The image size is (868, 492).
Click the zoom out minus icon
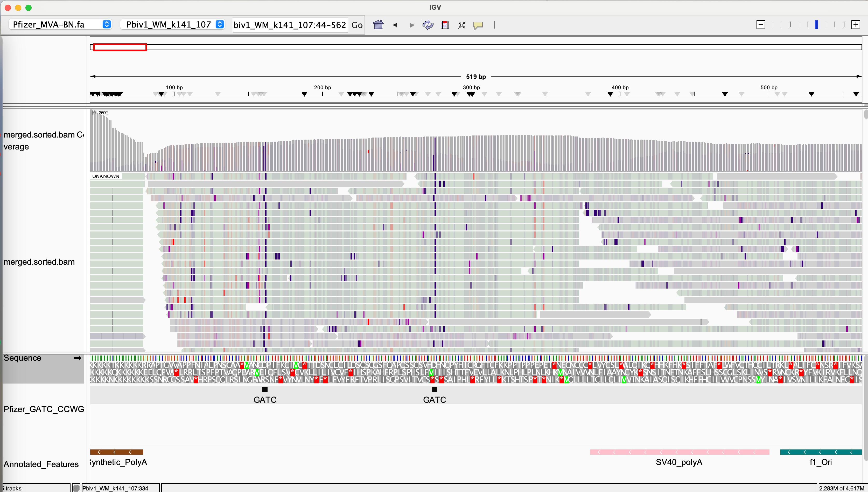(761, 25)
